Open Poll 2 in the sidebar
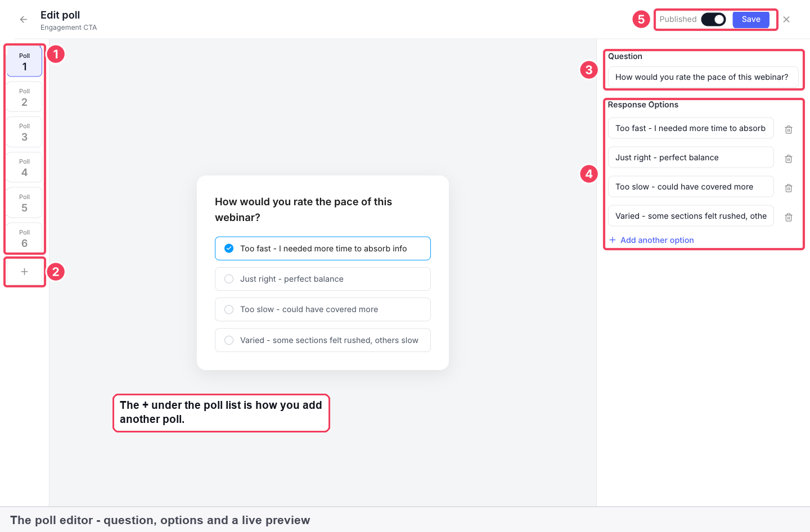Viewport: 810px width, 532px height. 24,97
